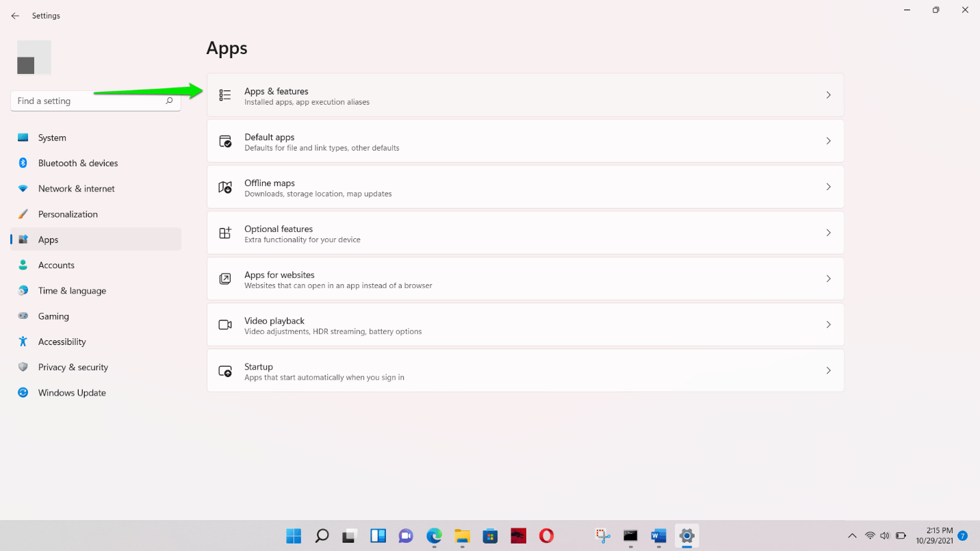This screenshot has width=980, height=551.
Task: Expand the hidden icons tray arrow
Action: (853, 536)
